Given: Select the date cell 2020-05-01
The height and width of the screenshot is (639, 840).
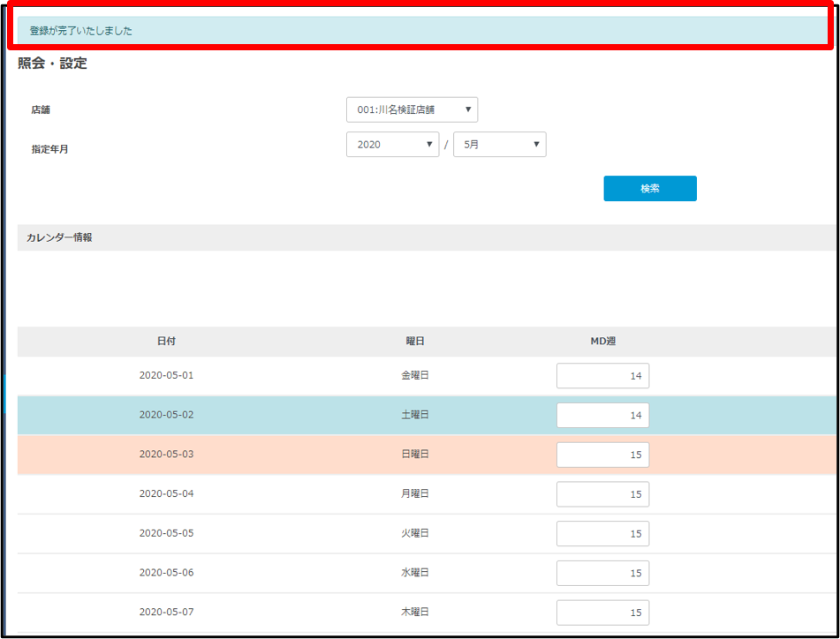Looking at the screenshot, I should click(x=166, y=375).
